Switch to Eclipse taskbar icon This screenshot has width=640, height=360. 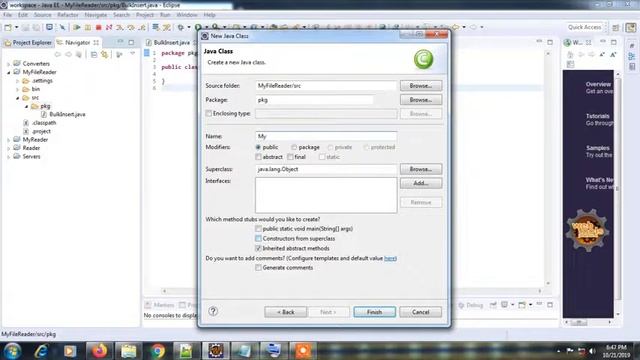coord(216,351)
